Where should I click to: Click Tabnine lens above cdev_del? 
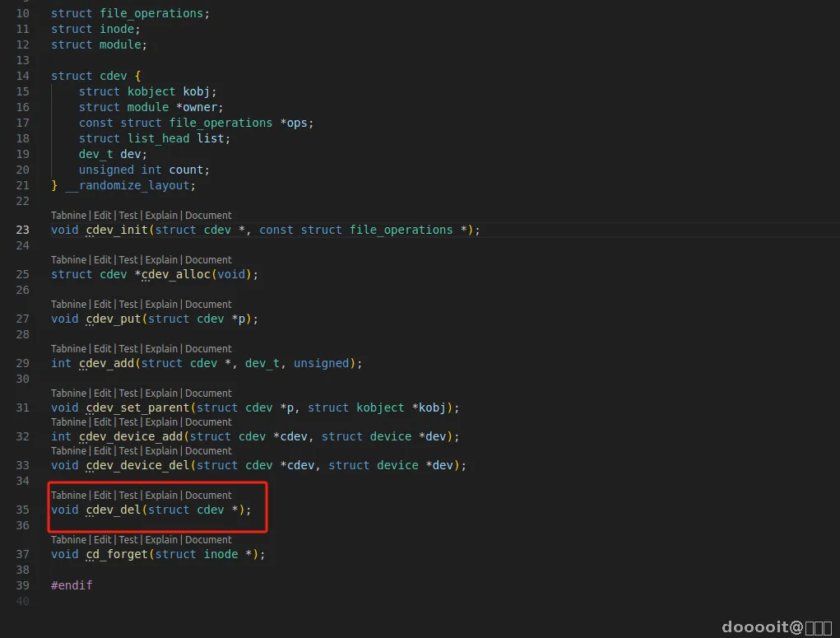(68, 495)
